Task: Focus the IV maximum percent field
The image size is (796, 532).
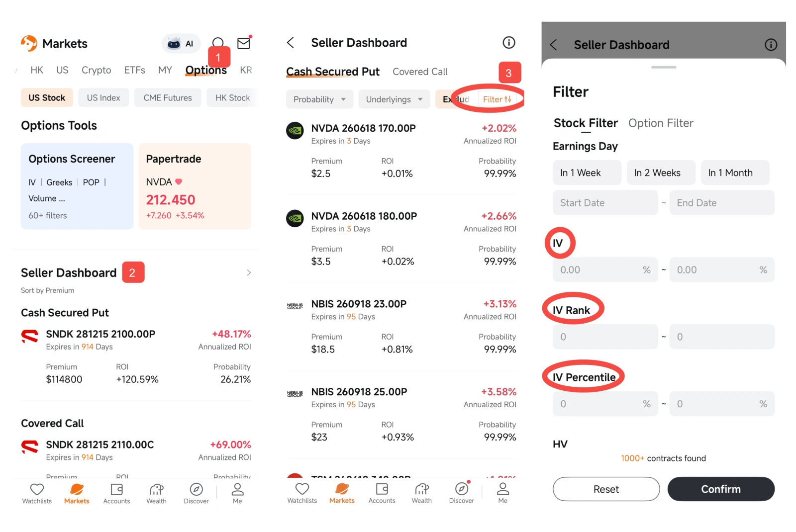Action: (722, 270)
